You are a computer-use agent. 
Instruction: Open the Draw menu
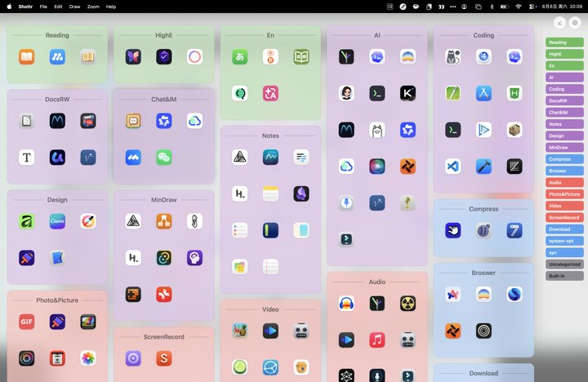pos(74,7)
